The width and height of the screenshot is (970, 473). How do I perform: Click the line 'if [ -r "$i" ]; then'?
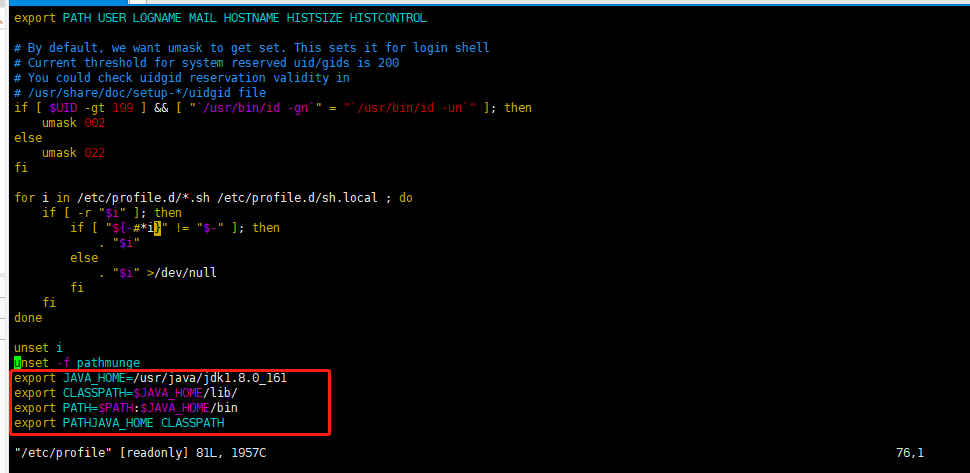point(112,213)
